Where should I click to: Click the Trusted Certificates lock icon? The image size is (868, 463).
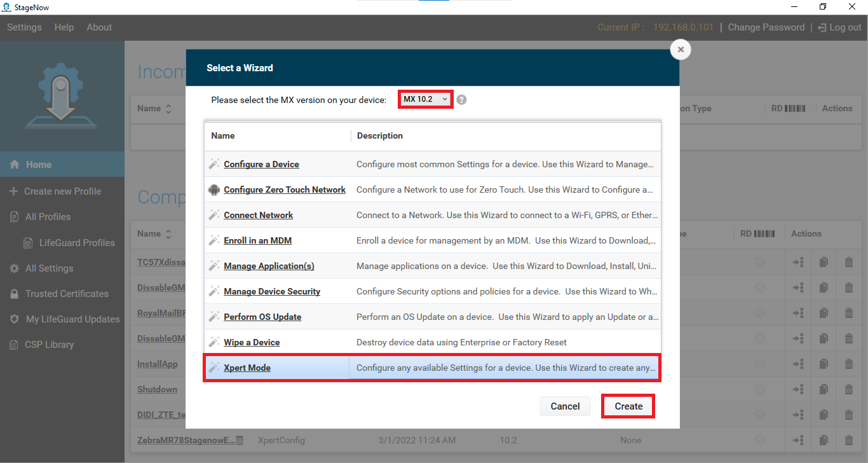[13, 294]
